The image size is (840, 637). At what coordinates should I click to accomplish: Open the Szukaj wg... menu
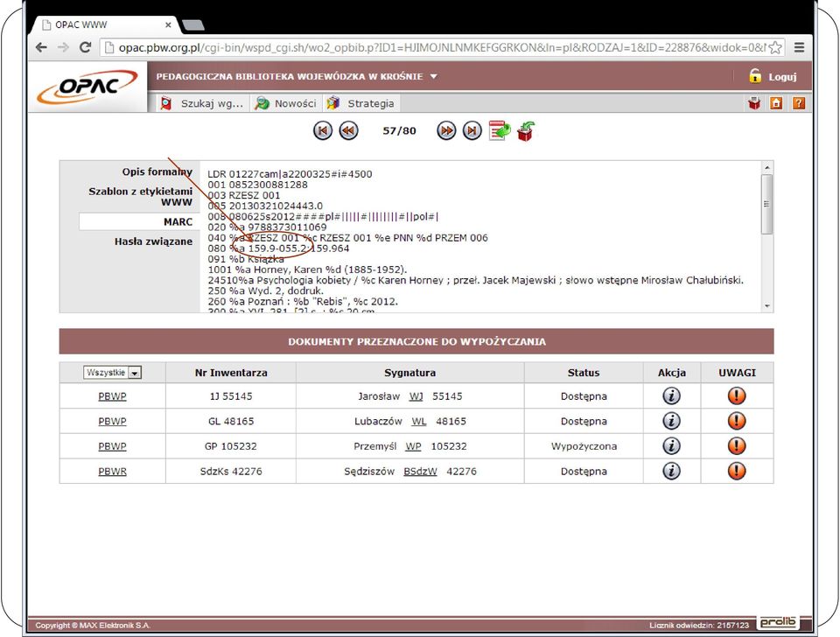204,103
